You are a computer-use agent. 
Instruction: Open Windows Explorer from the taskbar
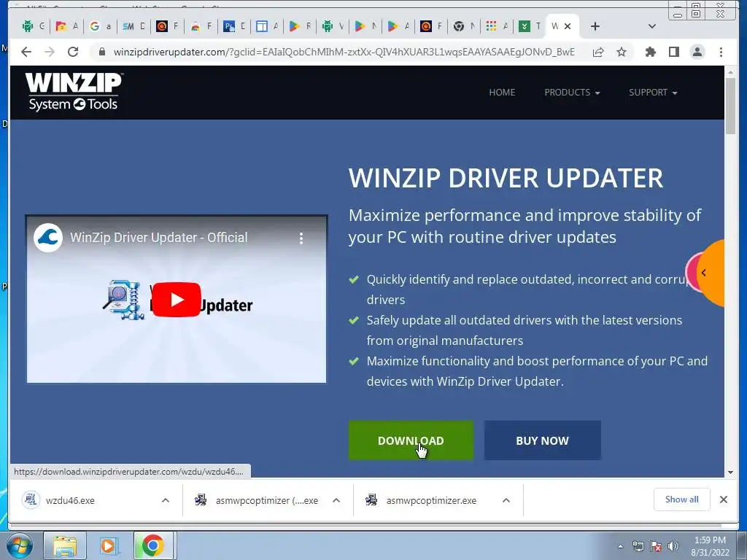(x=65, y=545)
